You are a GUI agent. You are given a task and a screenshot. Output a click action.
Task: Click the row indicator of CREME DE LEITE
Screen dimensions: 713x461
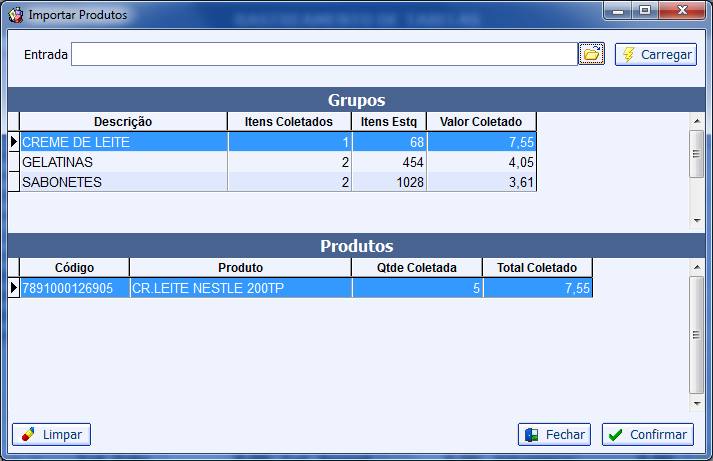14,142
